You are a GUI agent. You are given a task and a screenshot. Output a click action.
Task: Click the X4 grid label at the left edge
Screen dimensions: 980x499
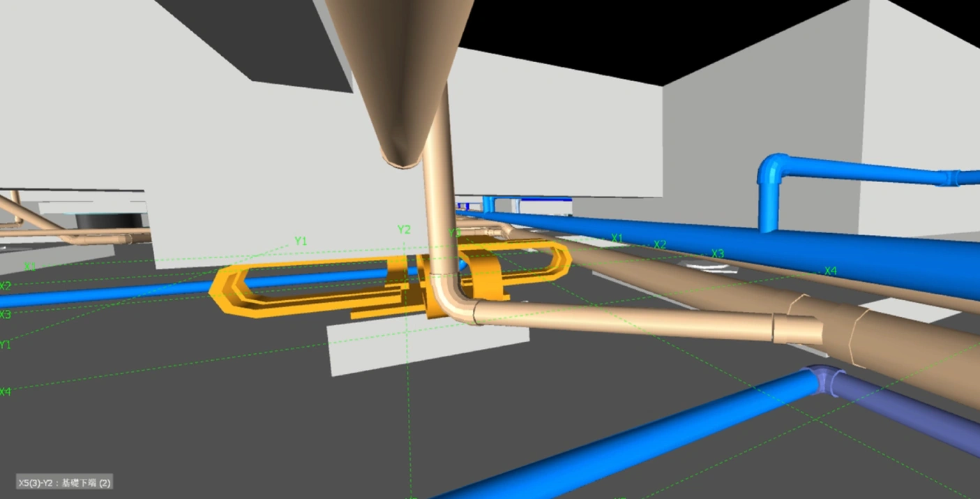[6, 392]
